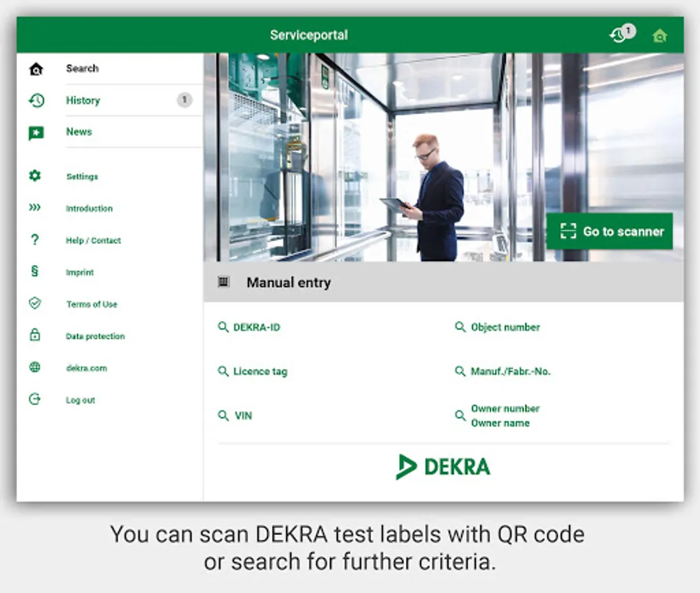This screenshot has height=593, width=700.
Task: Click the history clock icon in header
Action: pos(618,35)
